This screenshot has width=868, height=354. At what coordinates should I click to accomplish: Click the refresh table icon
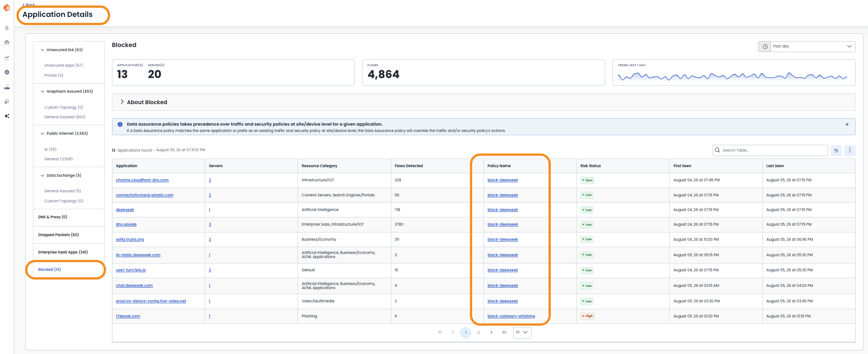click(x=836, y=150)
